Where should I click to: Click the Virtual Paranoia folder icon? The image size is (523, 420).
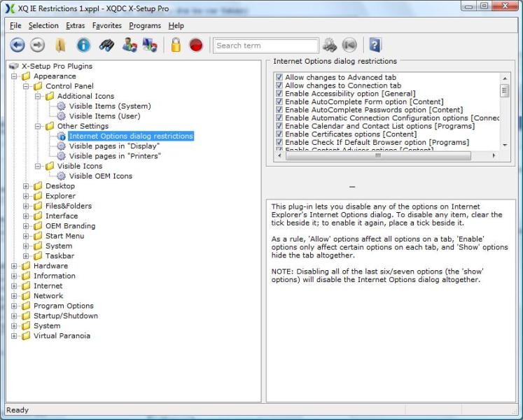click(26, 336)
